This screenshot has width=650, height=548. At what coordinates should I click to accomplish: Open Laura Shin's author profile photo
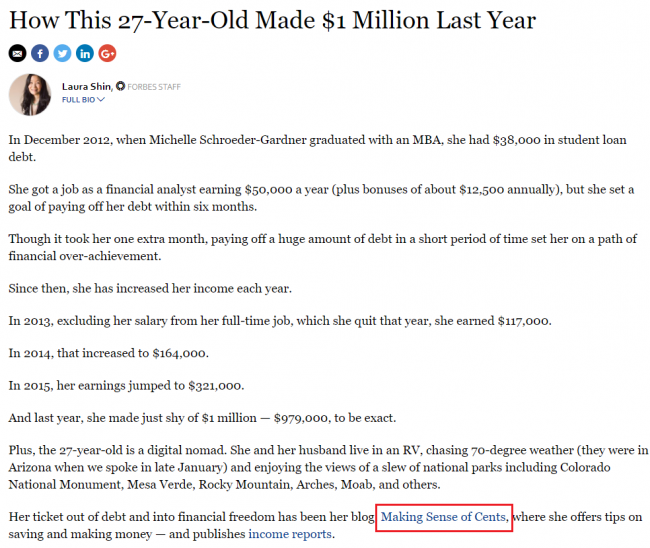click(x=30, y=93)
